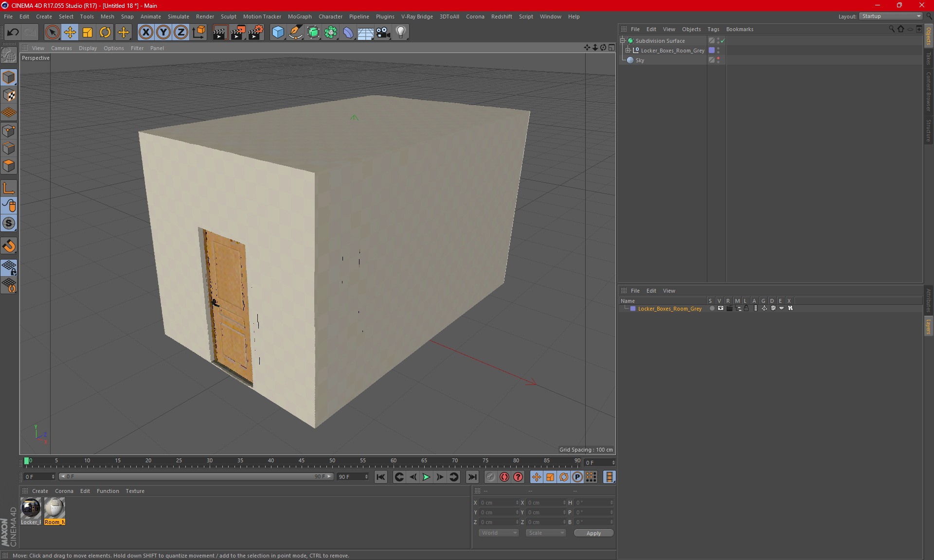Select the Rotate tool icon
Viewport: 934px width, 560px height.
click(105, 33)
